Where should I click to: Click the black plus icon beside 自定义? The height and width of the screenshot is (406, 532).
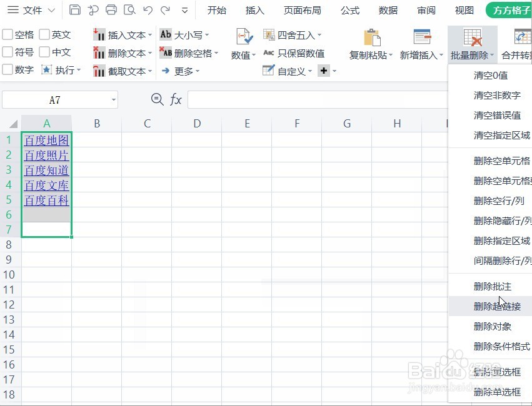[324, 71]
